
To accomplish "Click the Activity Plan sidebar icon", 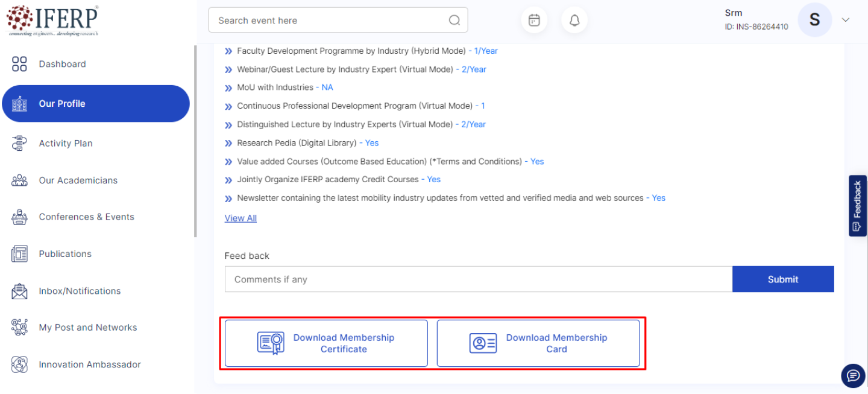I will (x=19, y=144).
